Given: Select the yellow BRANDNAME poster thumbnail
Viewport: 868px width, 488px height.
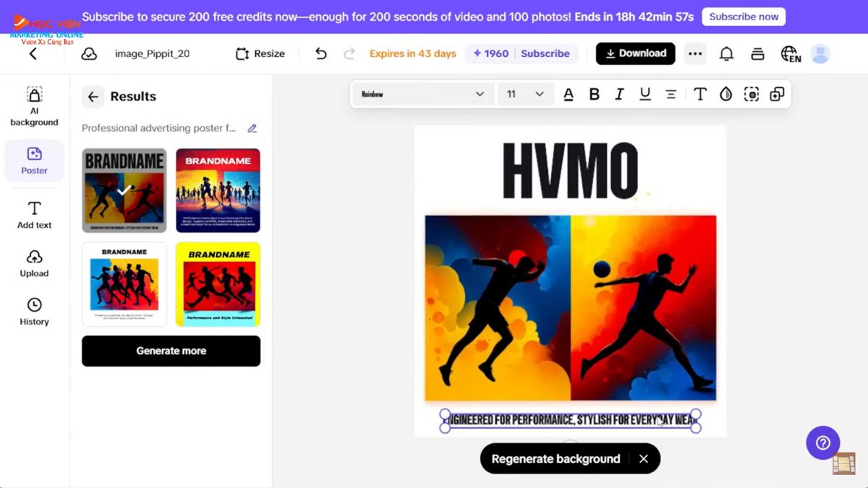Looking at the screenshot, I should (218, 284).
